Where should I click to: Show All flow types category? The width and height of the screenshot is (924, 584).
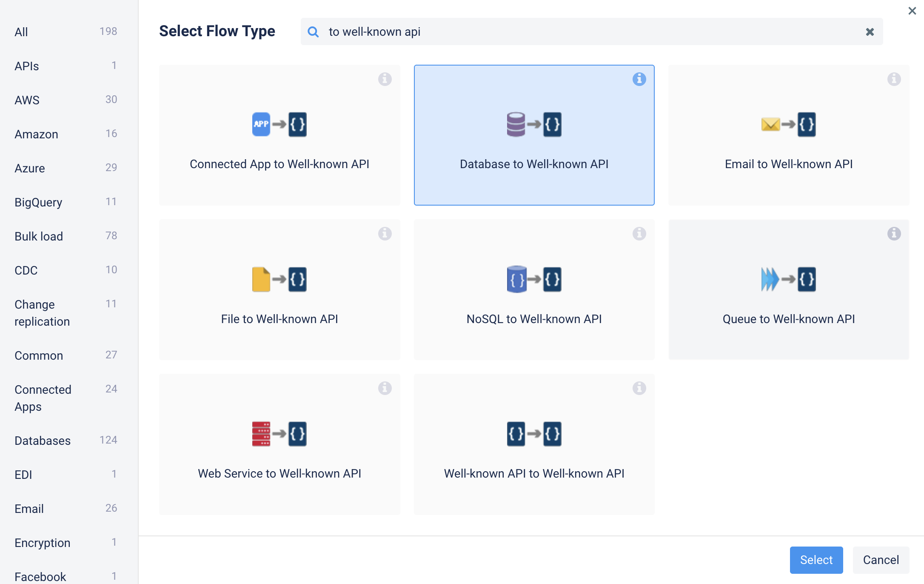(21, 32)
